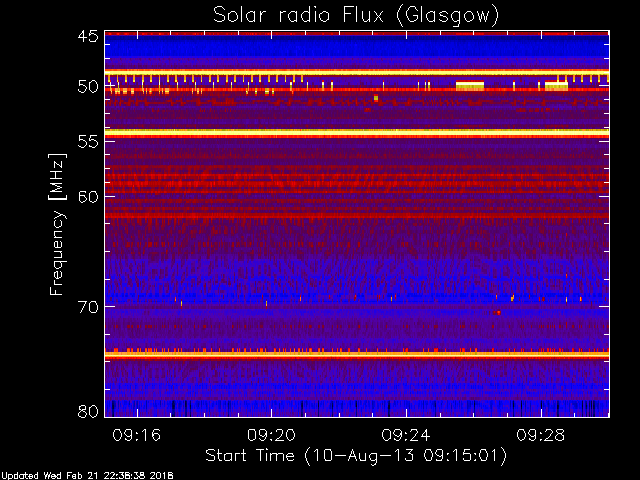Image resolution: width=640 pixels, height=480 pixels.
Task: Click the x-axis label "Start Time (10-Aug-13 09:15:01)"
Action: (x=356, y=456)
